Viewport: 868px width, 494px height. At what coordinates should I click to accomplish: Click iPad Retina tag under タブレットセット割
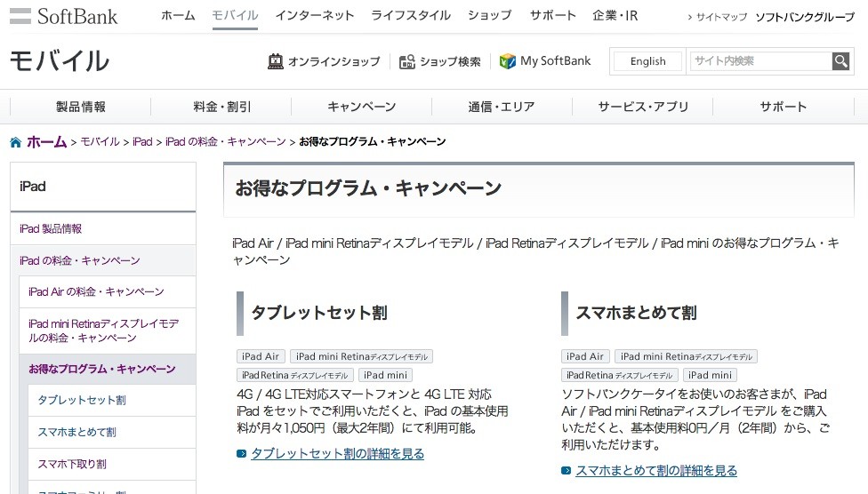[295, 375]
